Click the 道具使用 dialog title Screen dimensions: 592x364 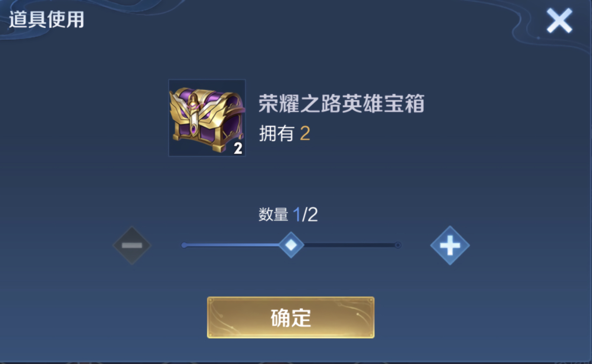tap(46, 20)
